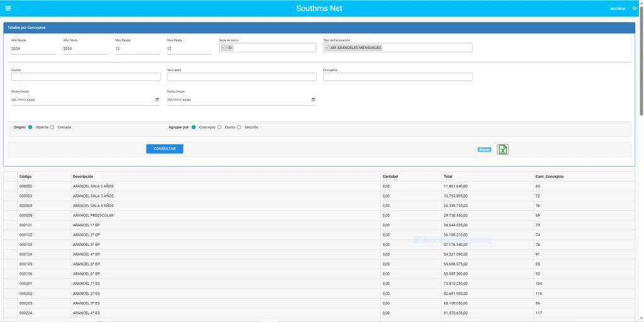Remove the SI tag from Sede de curso

coord(223,48)
